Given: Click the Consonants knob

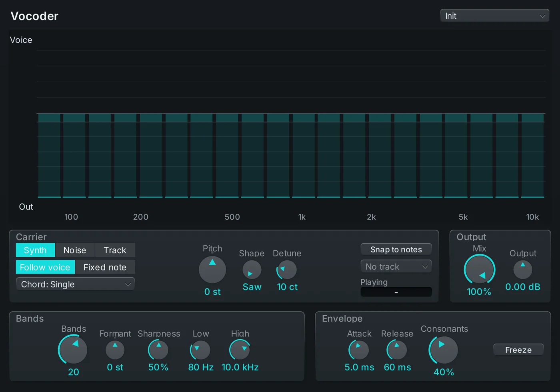Looking at the screenshot, I should [x=444, y=350].
